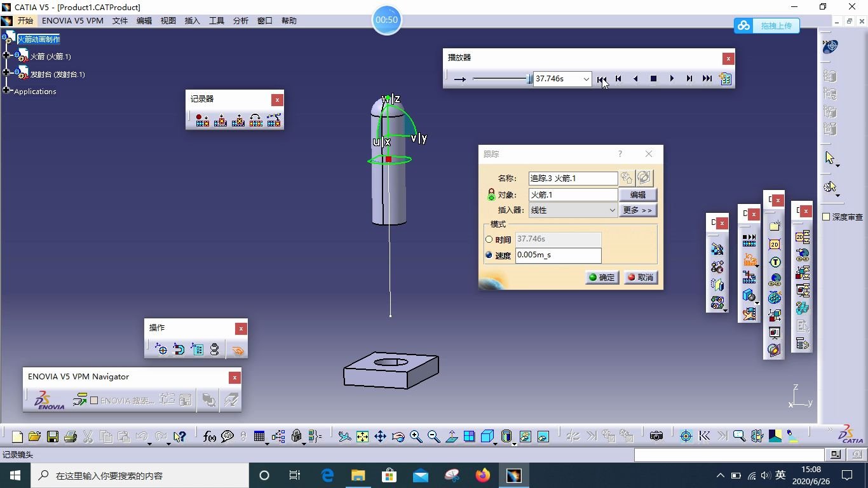Viewport: 868px width, 488px height.
Task: Click the Zoom Out magnifier icon
Action: pos(434,437)
